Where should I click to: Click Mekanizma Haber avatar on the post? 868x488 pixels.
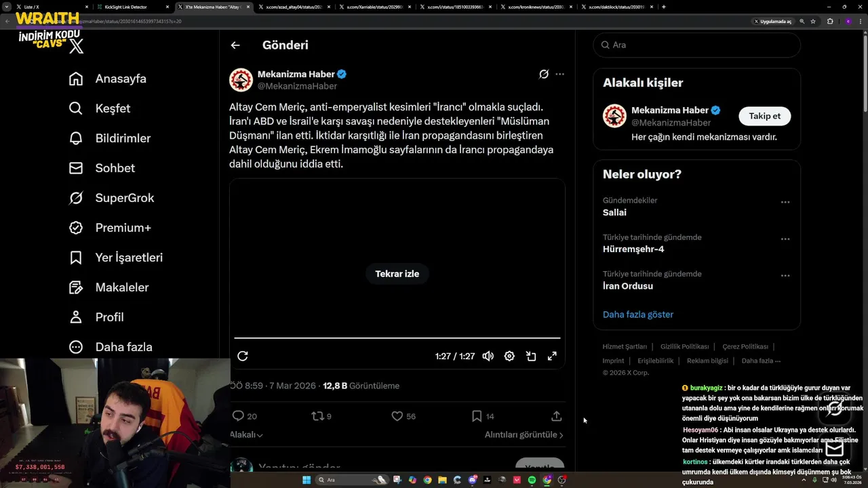241,80
